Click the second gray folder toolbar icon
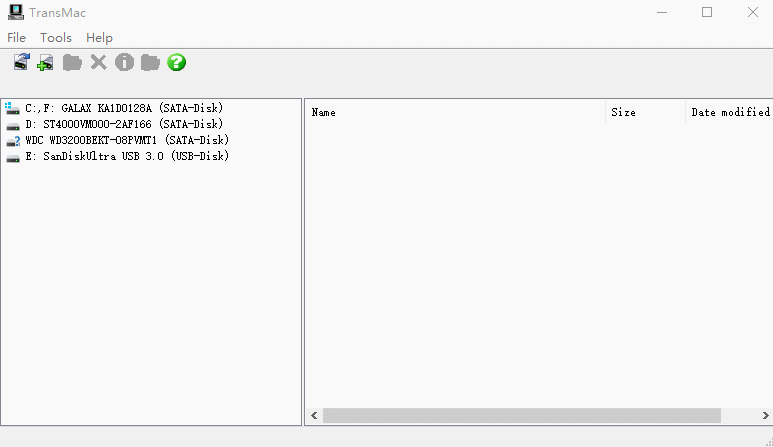This screenshot has height=447, width=773. [x=150, y=63]
